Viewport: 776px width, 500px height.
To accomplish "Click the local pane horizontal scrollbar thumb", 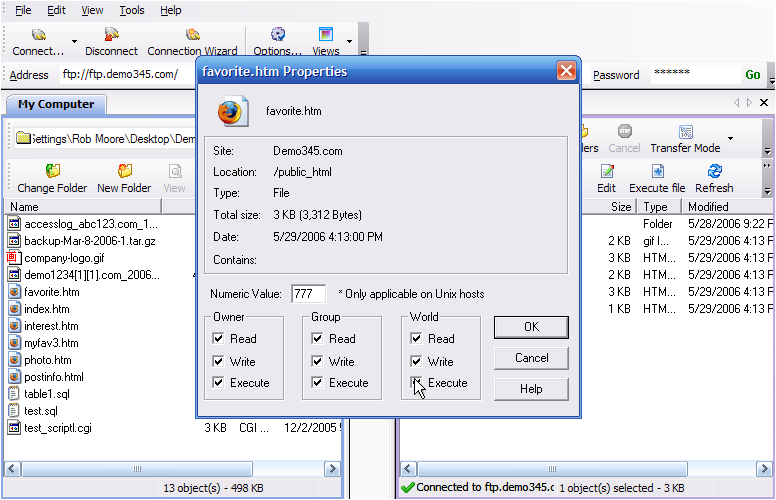I will 137,468.
